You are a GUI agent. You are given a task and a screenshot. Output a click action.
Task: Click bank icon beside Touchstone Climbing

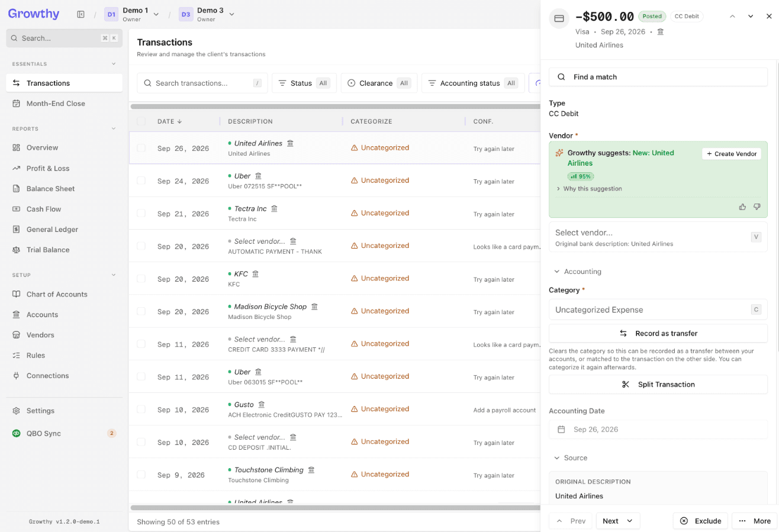[x=311, y=470]
